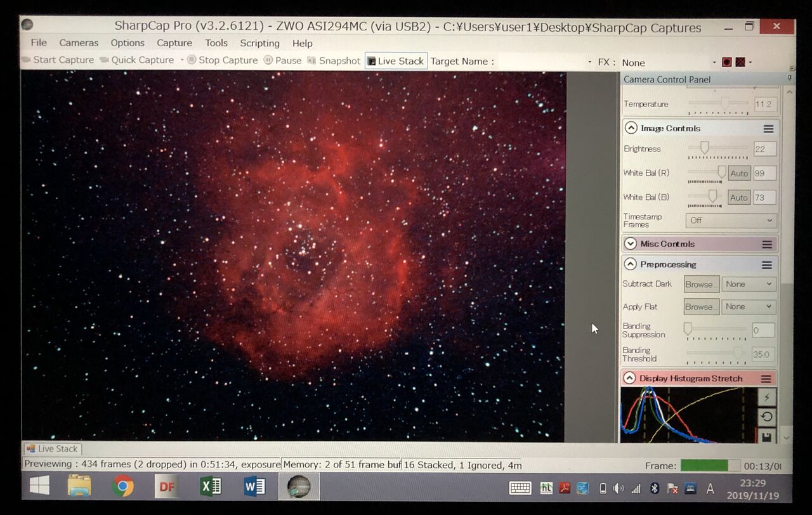
Task: Open Chrome from the taskbar
Action: click(x=123, y=486)
